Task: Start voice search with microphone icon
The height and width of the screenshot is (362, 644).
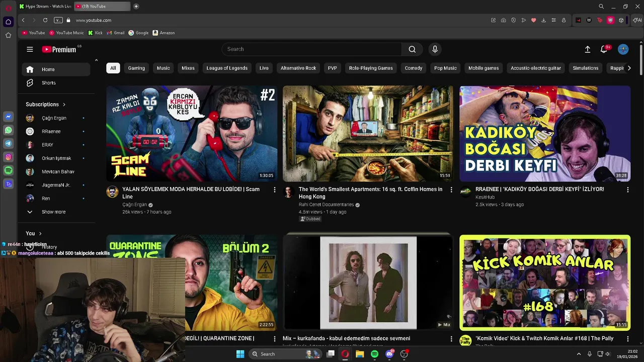Action: pos(435,49)
